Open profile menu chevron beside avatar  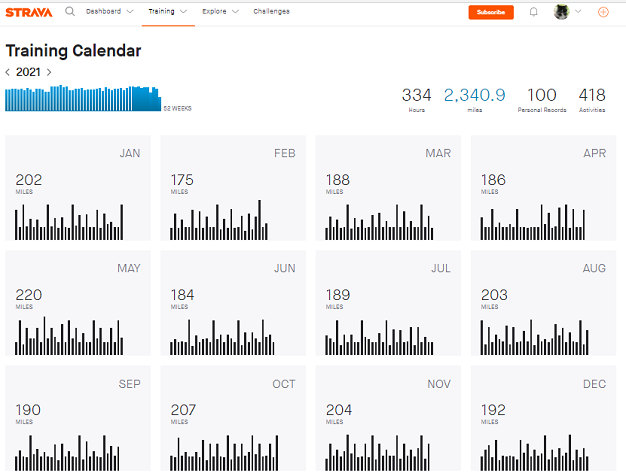(x=578, y=12)
